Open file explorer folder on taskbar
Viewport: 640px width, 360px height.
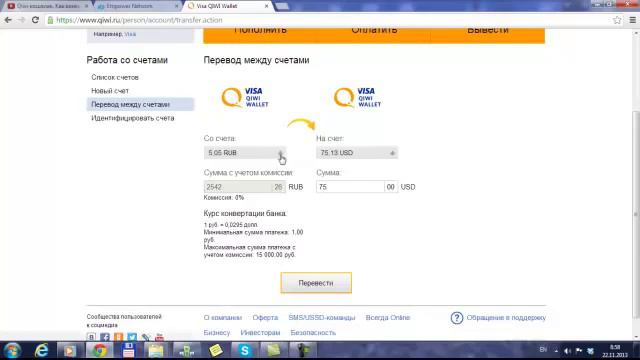pos(156,350)
